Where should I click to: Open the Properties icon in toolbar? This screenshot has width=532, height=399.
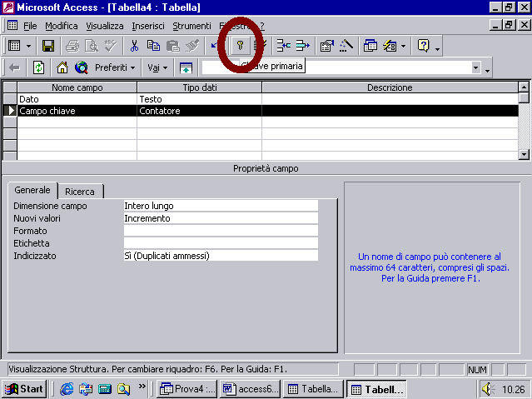click(x=326, y=46)
